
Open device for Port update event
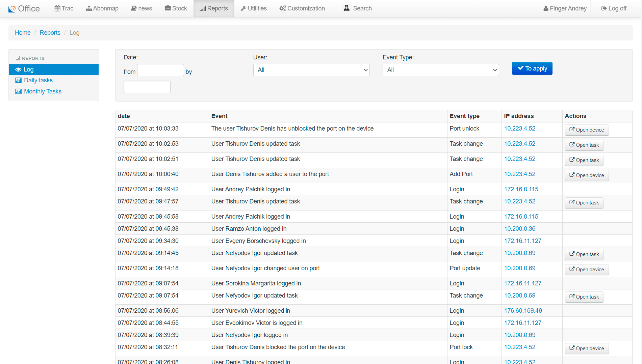(x=587, y=270)
